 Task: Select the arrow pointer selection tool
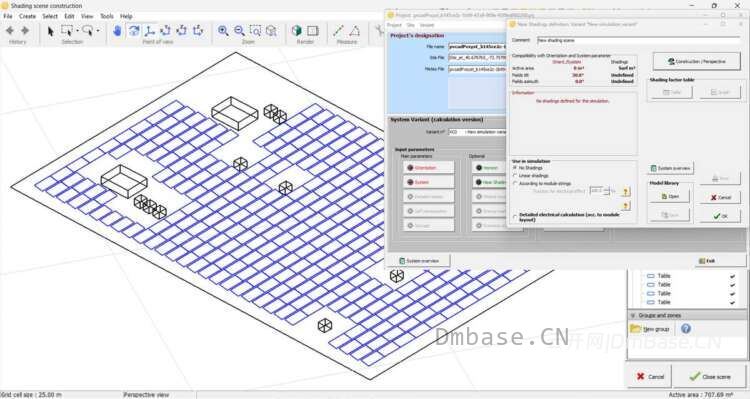point(51,31)
